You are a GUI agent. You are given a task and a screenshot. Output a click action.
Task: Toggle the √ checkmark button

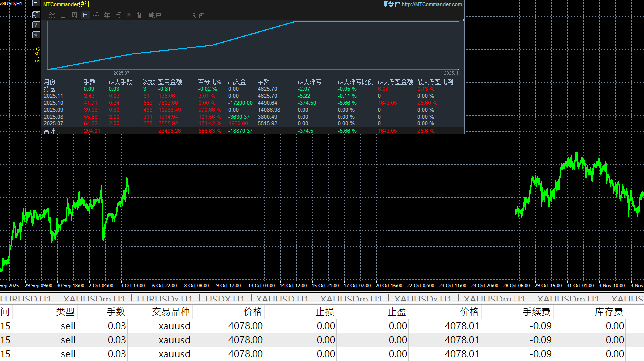36,35
